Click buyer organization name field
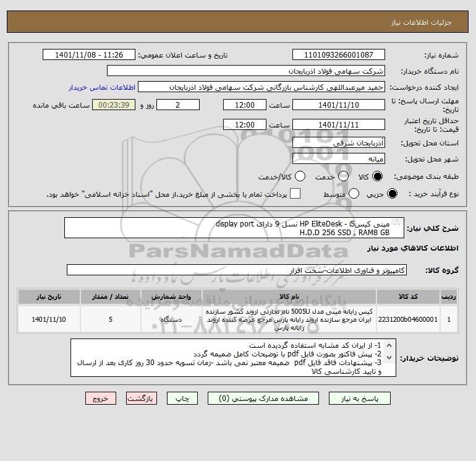 point(246,71)
